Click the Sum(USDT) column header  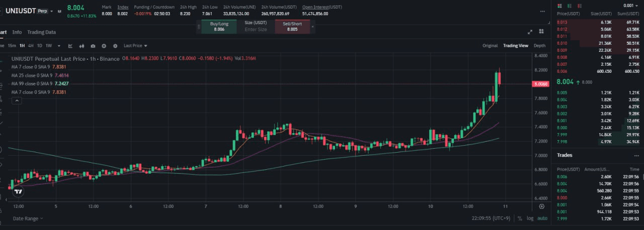pyautogui.click(x=629, y=14)
